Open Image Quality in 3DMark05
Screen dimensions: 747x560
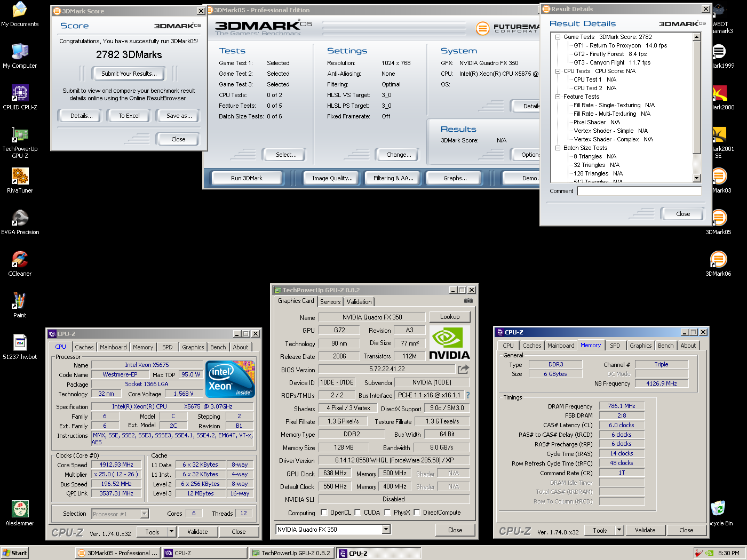pos(332,178)
